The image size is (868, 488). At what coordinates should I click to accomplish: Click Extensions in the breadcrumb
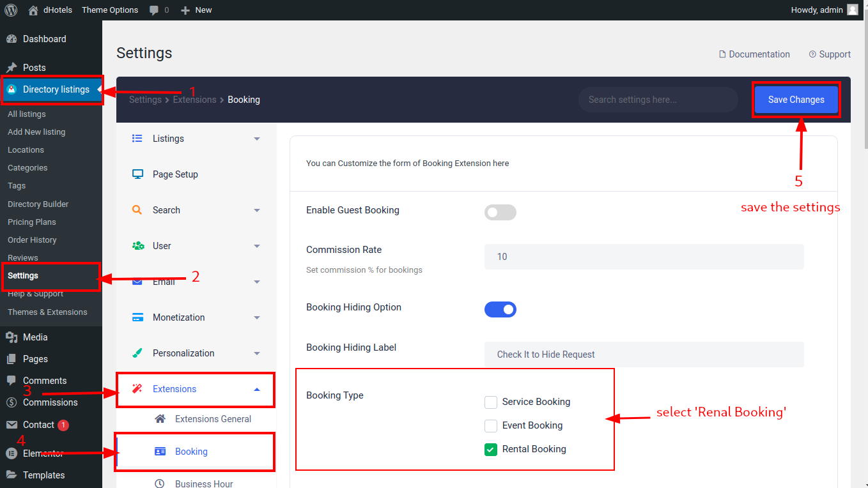click(x=195, y=100)
